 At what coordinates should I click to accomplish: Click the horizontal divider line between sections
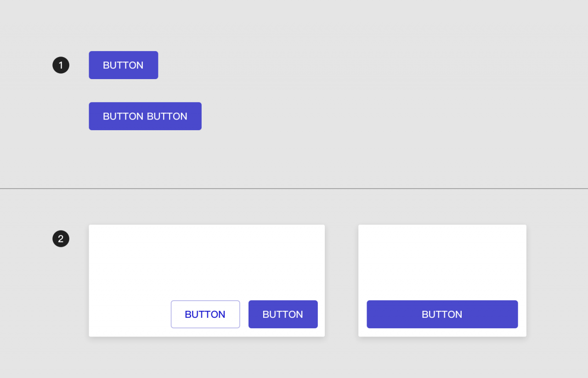[x=294, y=189]
